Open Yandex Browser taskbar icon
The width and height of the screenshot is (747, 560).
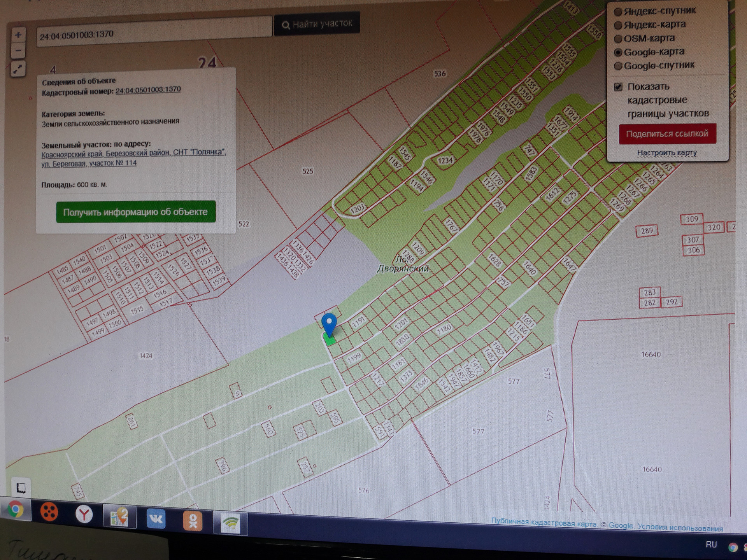84,514
